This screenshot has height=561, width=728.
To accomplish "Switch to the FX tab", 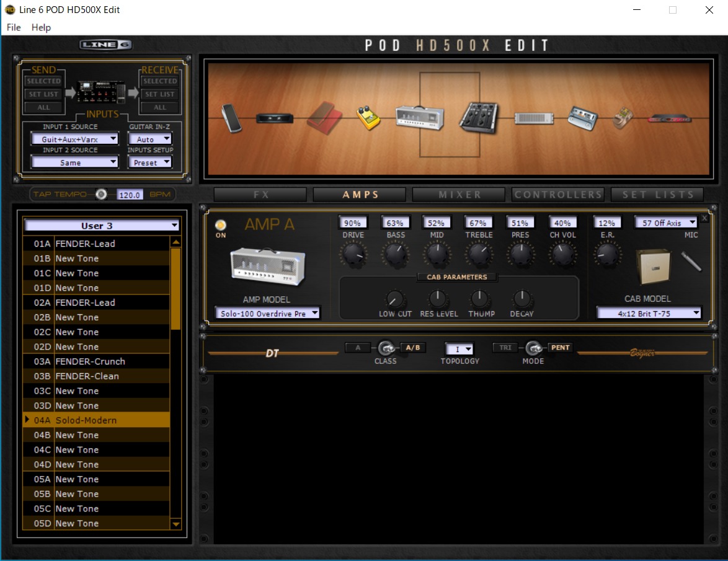I will (260, 195).
